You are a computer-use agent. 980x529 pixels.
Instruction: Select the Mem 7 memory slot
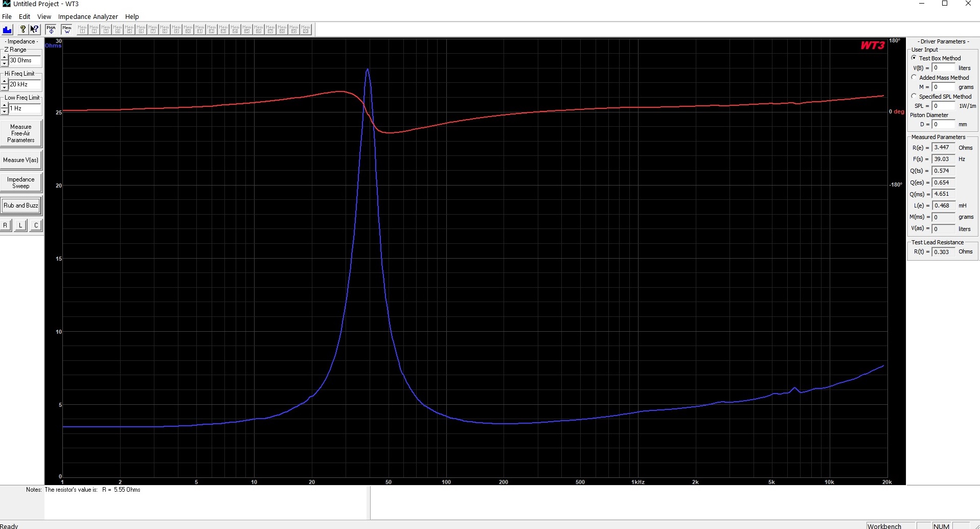pyautogui.click(x=153, y=29)
